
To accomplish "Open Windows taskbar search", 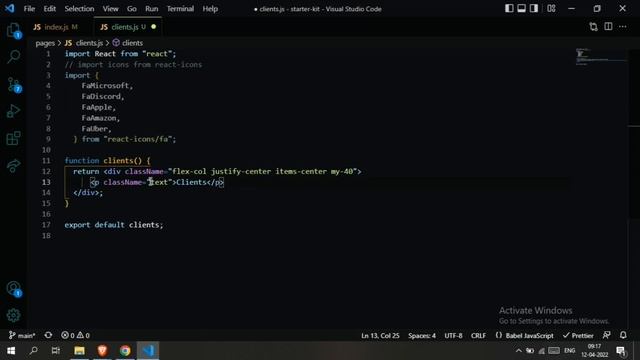I will coord(33,351).
